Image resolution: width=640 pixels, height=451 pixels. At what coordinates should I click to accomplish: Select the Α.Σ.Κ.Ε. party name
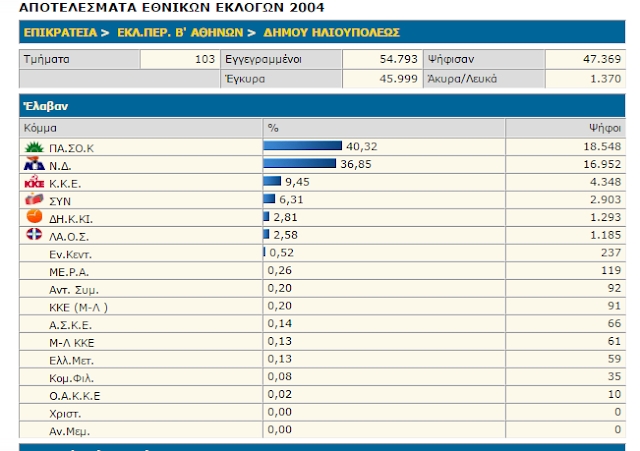(71, 325)
